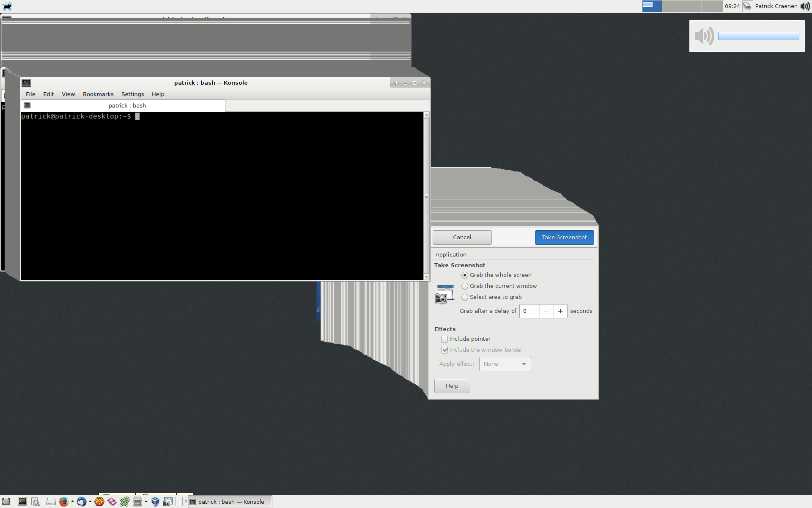Open the file search magnifier launcher
This screenshot has width=812, height=508.
click(x=36, y=502)
